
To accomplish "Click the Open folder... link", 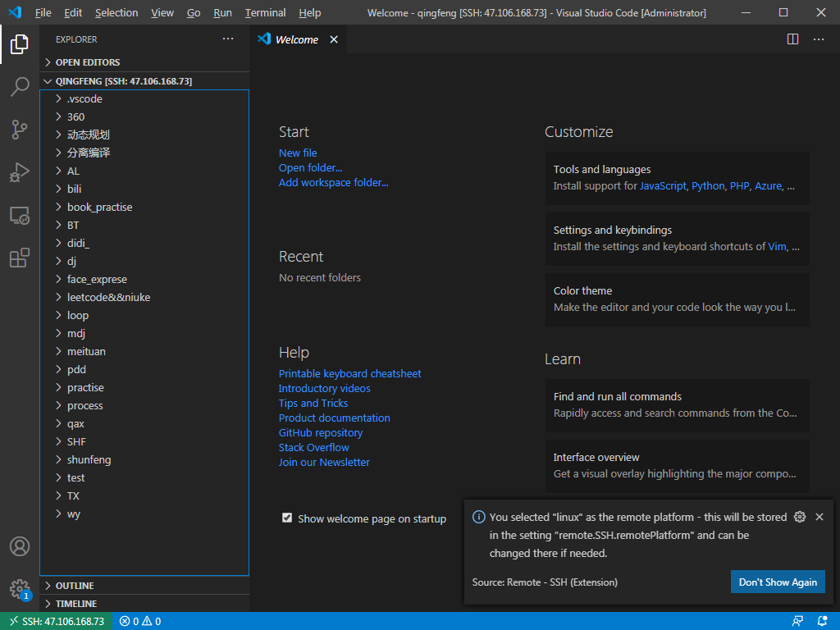I will pos(310,168).
